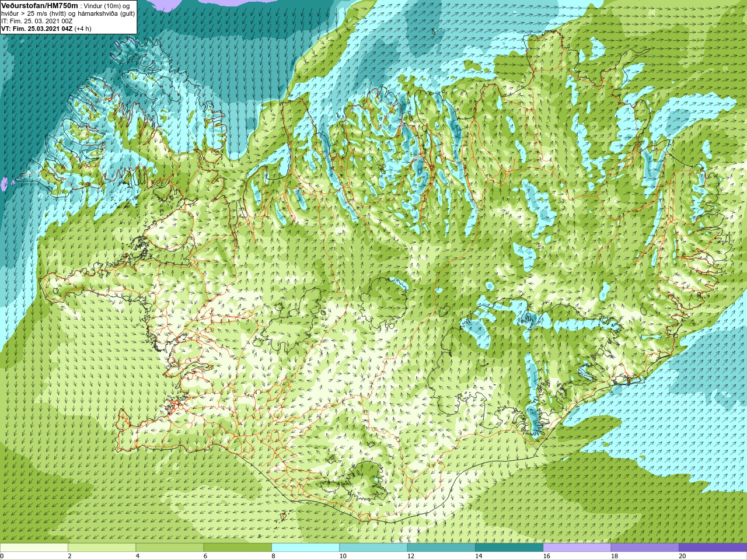747x560 pixels.
Task: Choose the dark green 6–8 legend swatch
Action: pyautogui.click(x=238, y=548)
